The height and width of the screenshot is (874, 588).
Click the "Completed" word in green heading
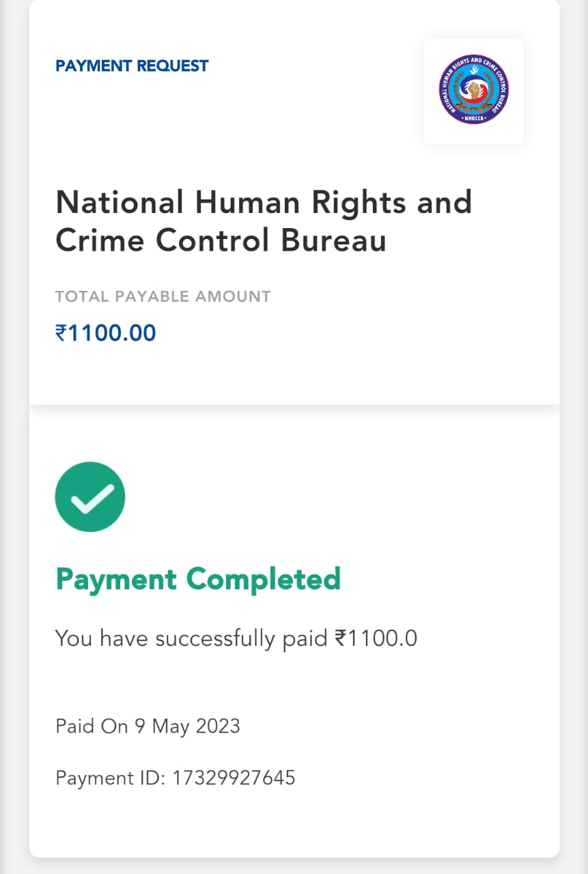263,579
